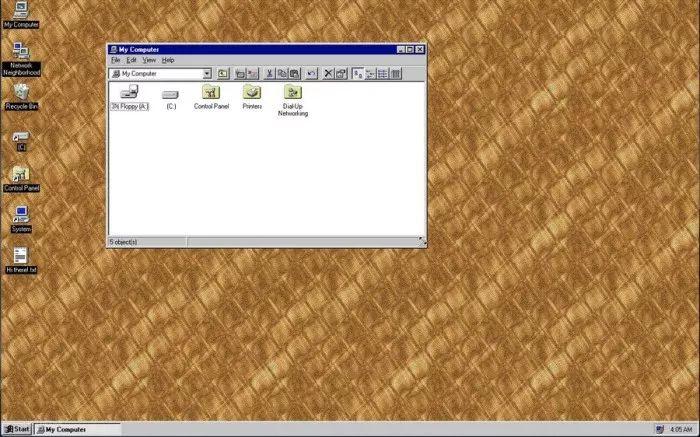Close the My Computer window
The width and height of the screenshot is (700, 437).
pyautogui.click(x=420, y=50)
